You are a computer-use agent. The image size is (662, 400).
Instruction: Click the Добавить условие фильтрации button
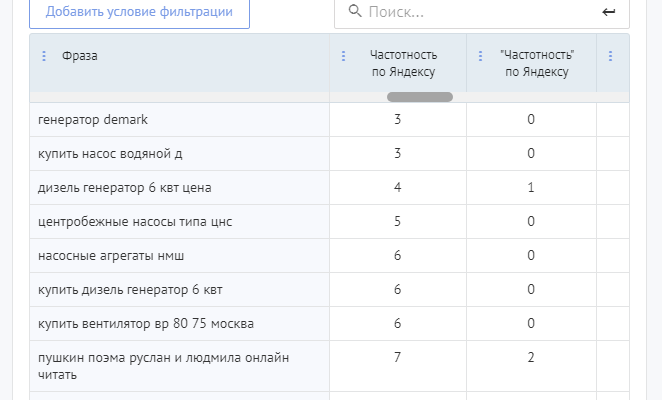tap(139, 13)
